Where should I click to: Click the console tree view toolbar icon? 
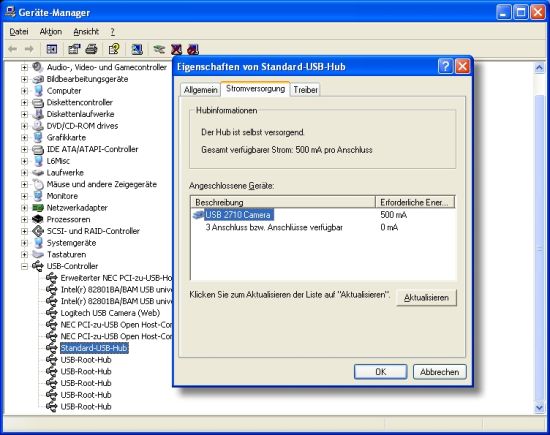(x=52, y=49)
